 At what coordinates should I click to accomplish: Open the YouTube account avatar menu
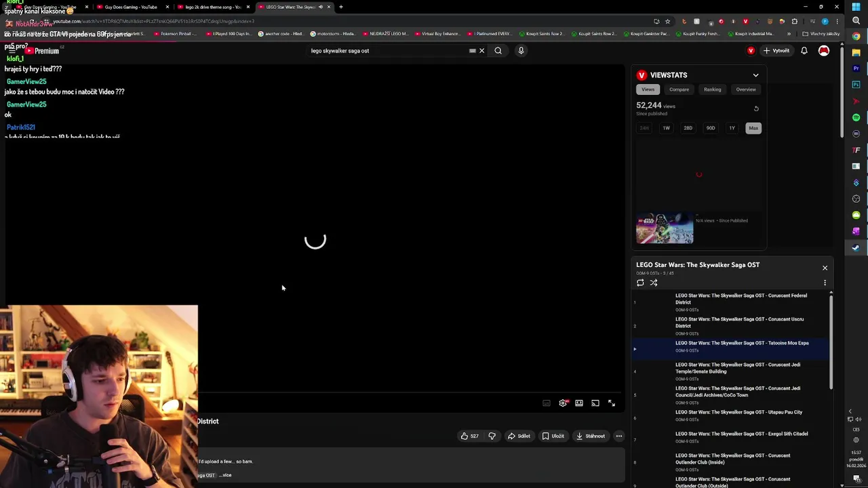point(824,51)
